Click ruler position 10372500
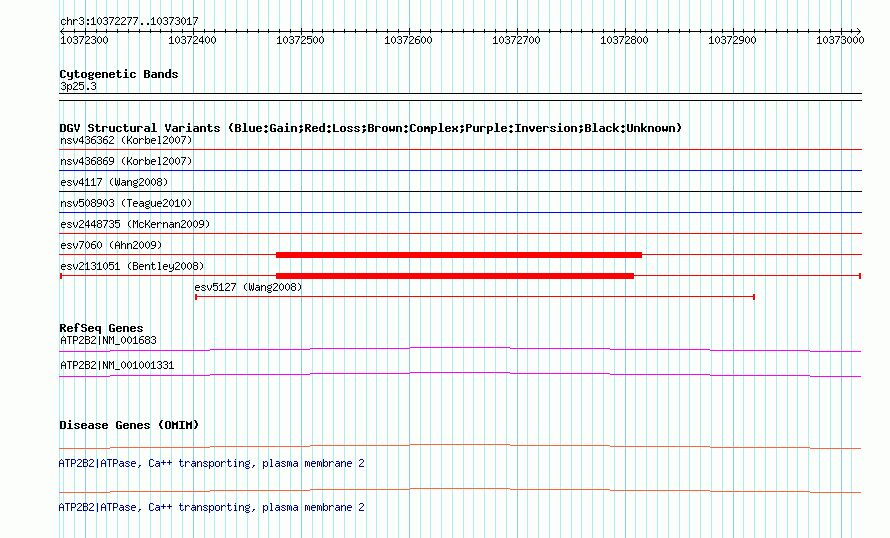The image size is (890, 538). coord(300,40)
